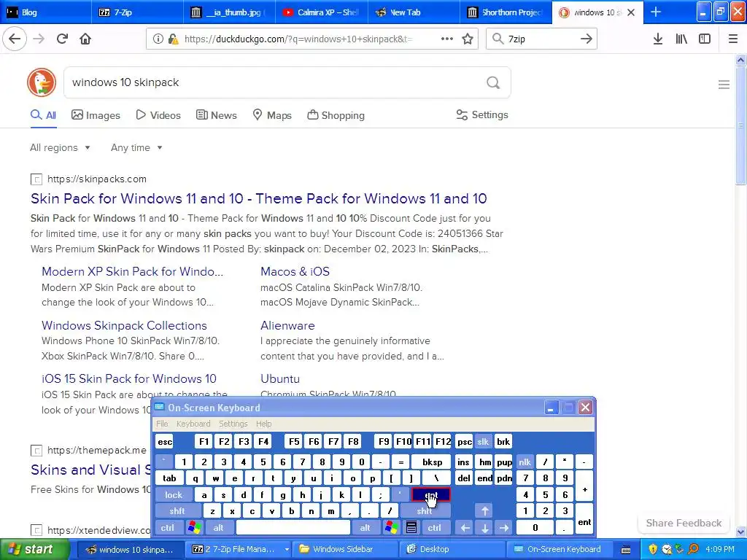747x560 pixels.
Task: Click the magnifier icon in system tray
Action: click(x=693, y=549)
